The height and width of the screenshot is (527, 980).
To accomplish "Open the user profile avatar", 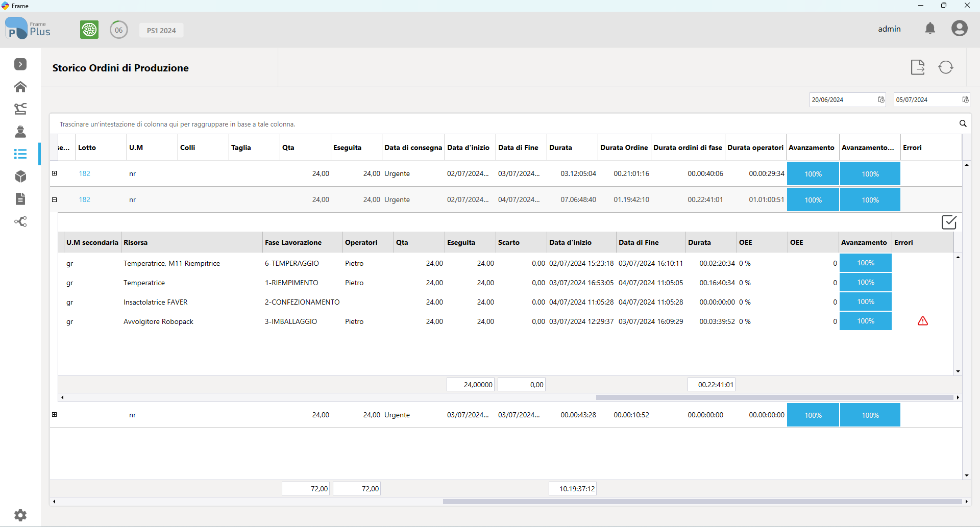I will 960,28.
